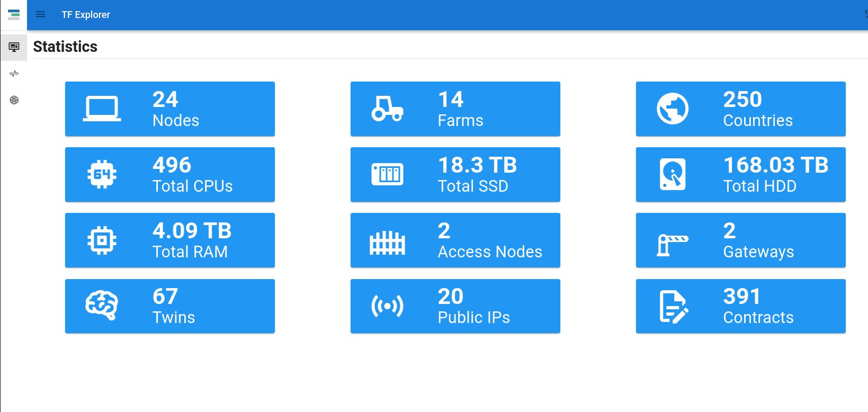Click the laptop icon on the Nodes card

(x=102, y=109)
